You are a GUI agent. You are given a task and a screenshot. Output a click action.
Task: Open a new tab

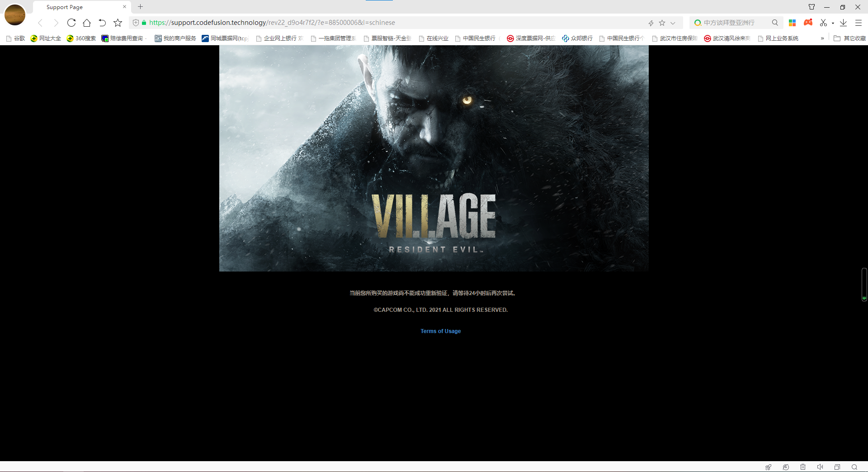tap(141, 7)
